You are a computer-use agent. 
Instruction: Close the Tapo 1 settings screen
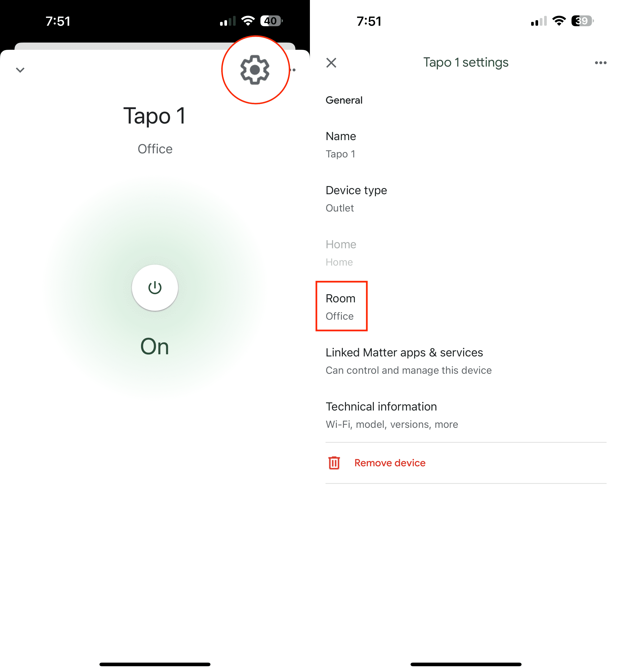(x=331, y=62)
